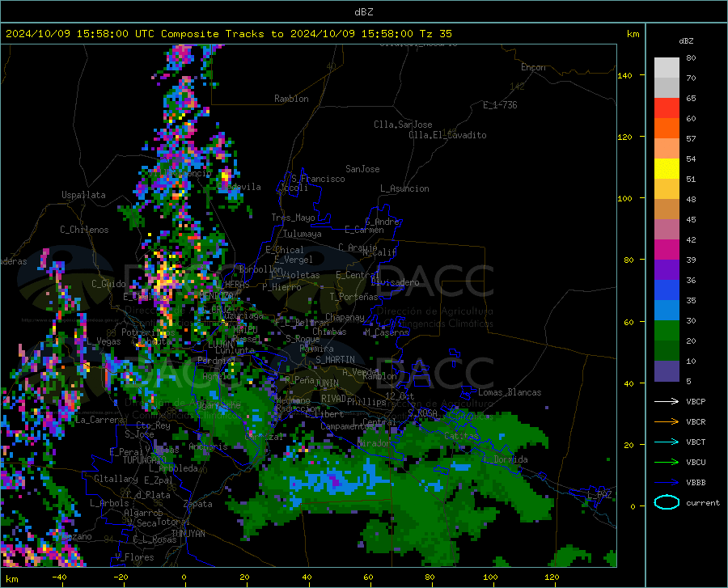Click the JUNIN map label
The height and width of the screenshot is (588, 728).
(x=327, y=383)
